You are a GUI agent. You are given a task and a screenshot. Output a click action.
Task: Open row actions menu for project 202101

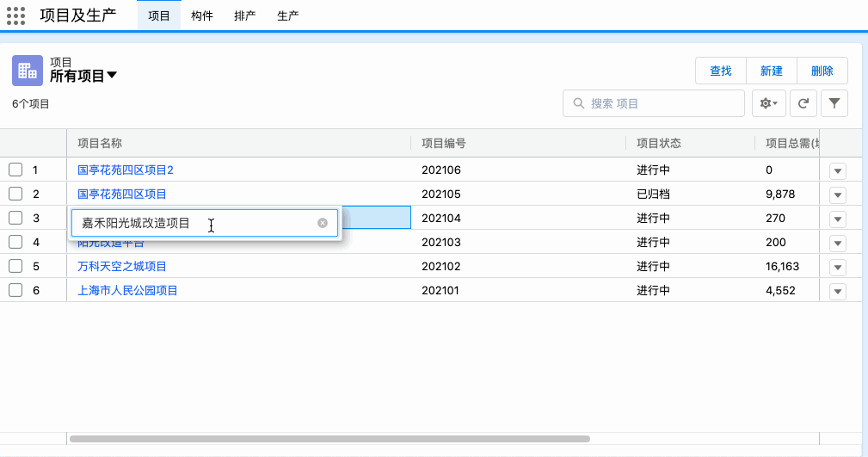coord(838,292)
